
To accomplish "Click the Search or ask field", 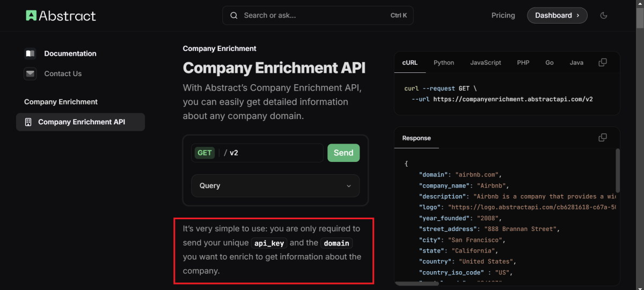I will pyautogui.click(x=318, y=16).
